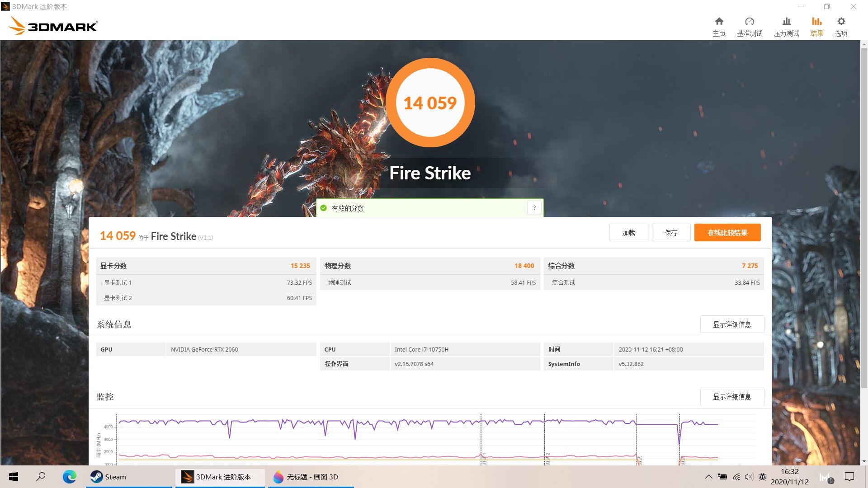Switch to 3DMark 进阶版本 taskbar button
Screen dimensions: 868x488
click(x=220, y=477)
